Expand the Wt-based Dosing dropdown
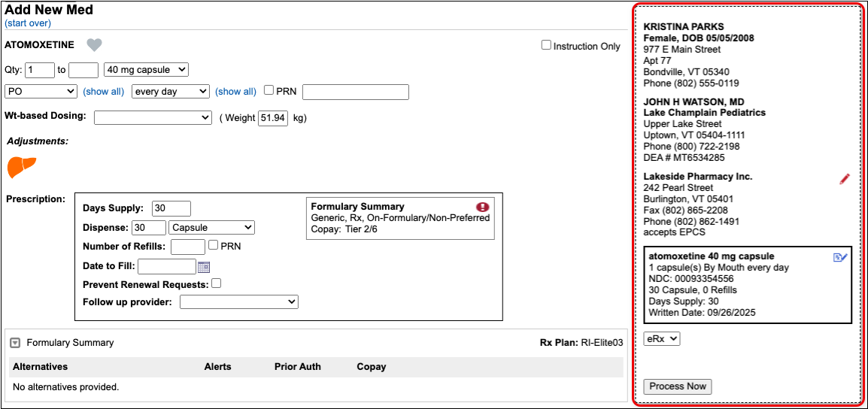The image size is (868, 409). click(153, 118)
